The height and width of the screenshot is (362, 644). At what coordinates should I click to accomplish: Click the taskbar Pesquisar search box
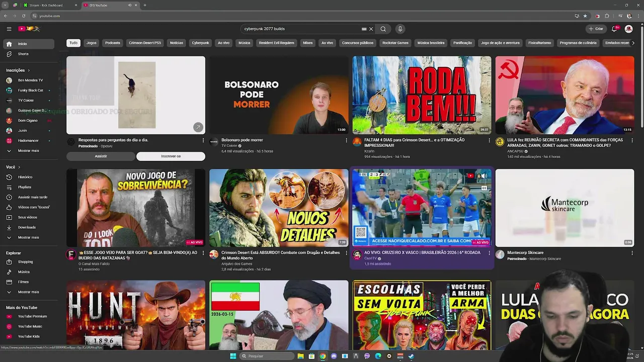[x=266, y=356]
